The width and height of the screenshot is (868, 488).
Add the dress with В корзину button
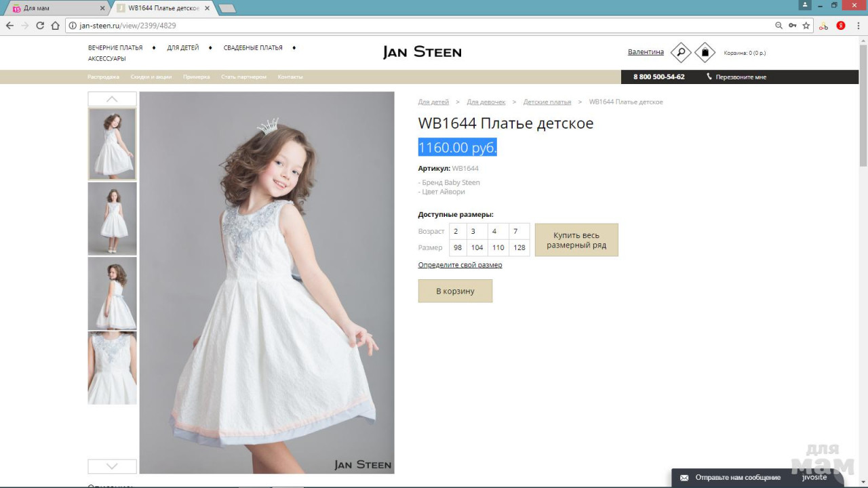click(x=455, y=291)
